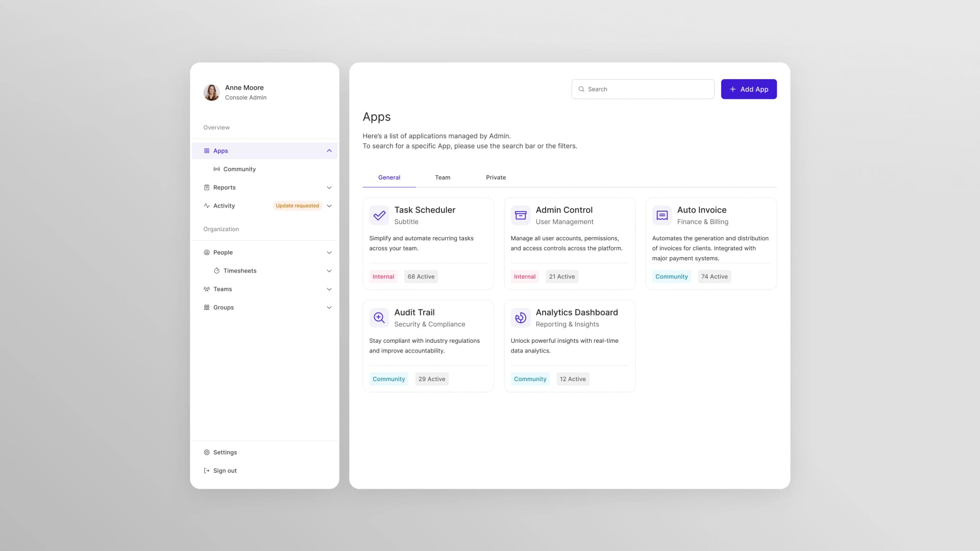Click the Update requested badge
The image size is (980, 551).
click(x=298, y=206)
